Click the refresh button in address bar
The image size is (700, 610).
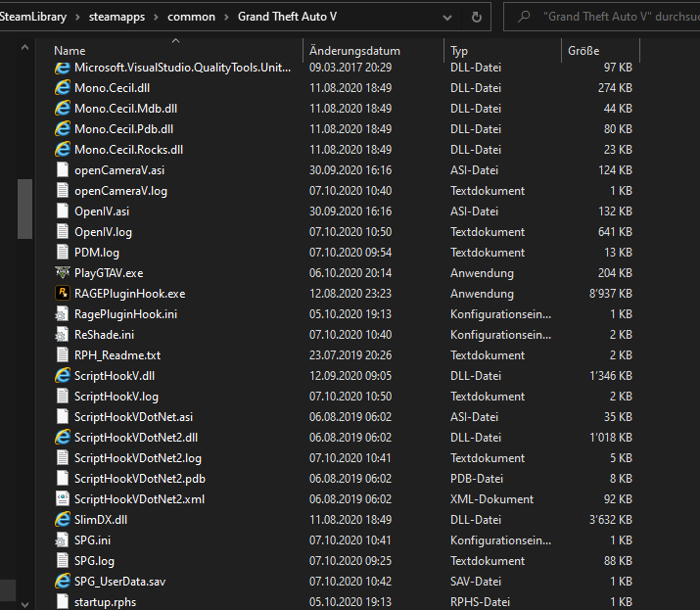(476, 17)
